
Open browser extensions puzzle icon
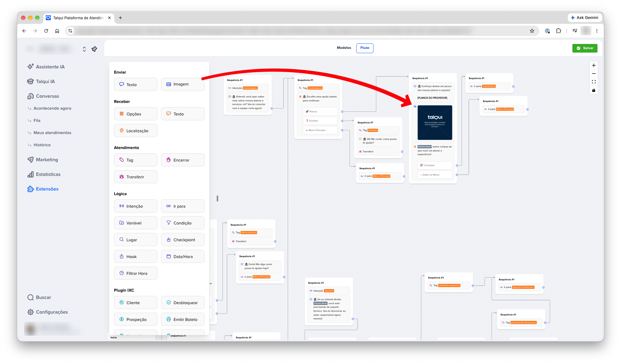[558, 31]
